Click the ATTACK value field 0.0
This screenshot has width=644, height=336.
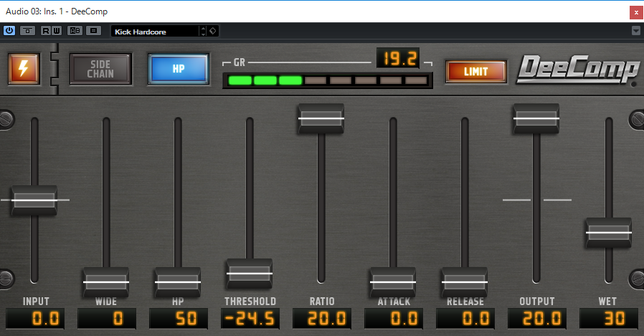[x=394, y=319]
